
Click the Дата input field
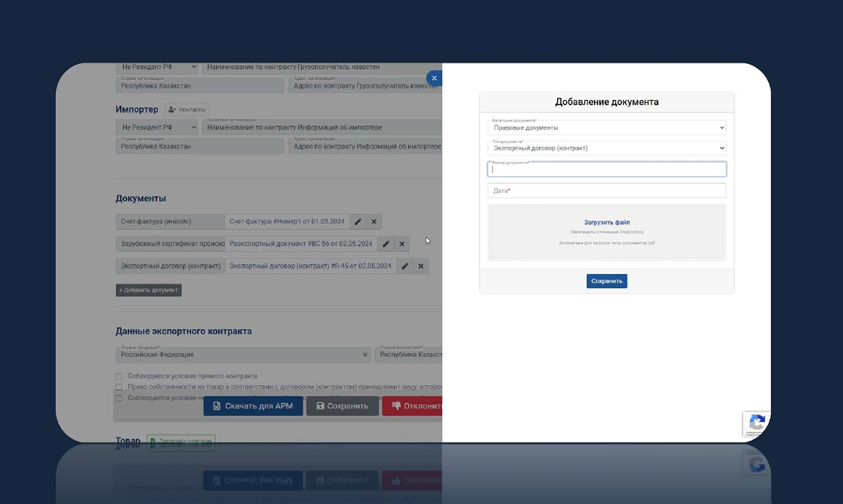(607, 190)
